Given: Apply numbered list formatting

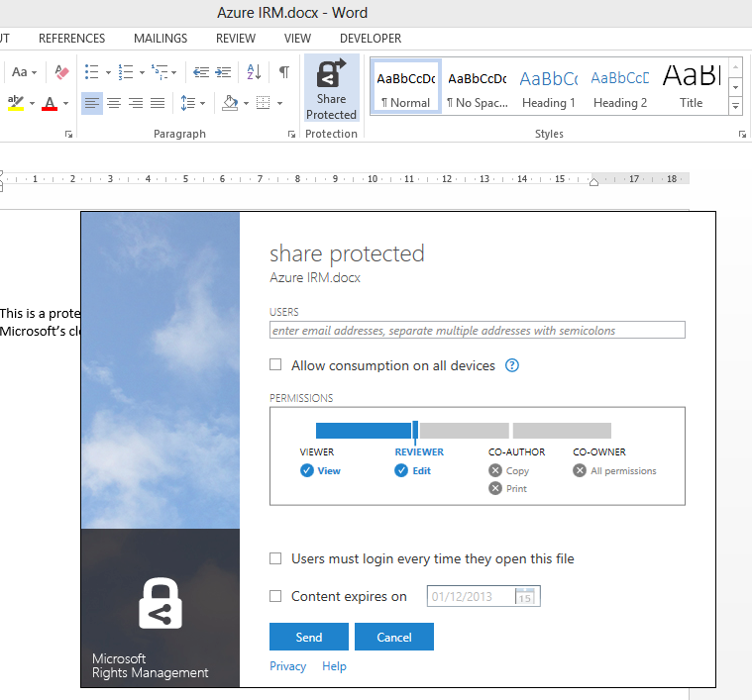Looking at the screenshot, I should (126, 72).
